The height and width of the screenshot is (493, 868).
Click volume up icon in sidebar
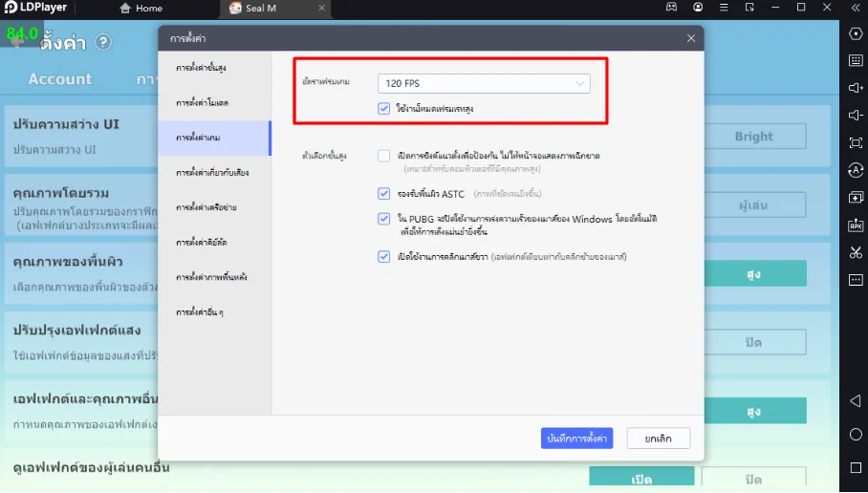[x=856, y=88]
